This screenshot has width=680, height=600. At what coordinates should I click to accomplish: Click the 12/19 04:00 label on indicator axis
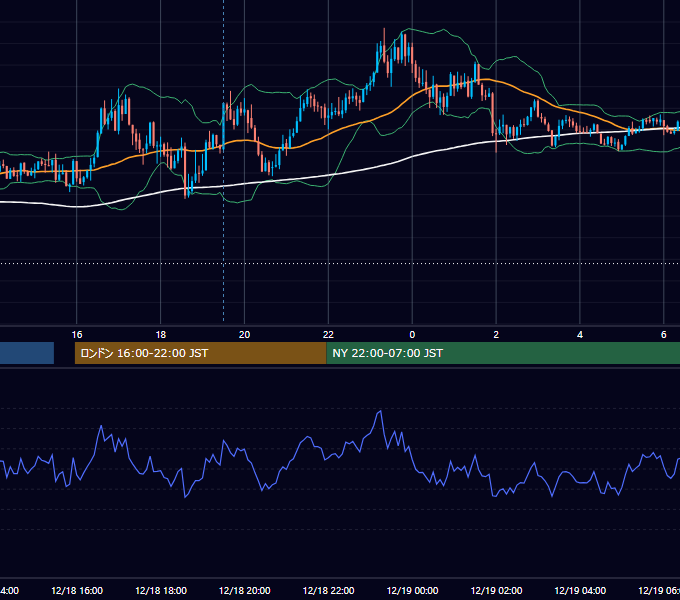[580, 590]
